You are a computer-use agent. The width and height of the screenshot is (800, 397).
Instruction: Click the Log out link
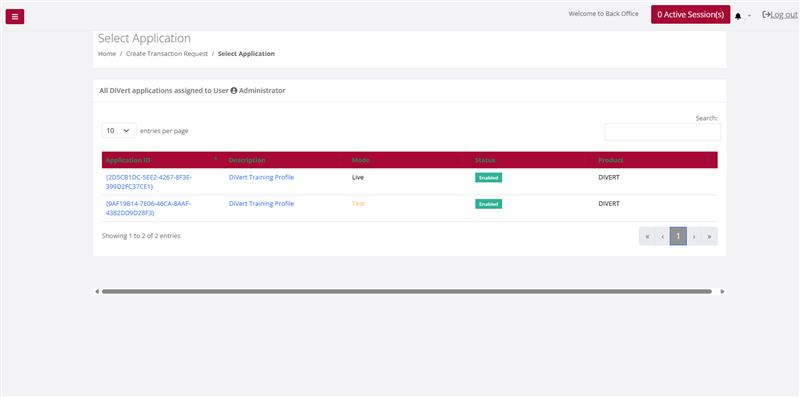(x=779, y=15)
